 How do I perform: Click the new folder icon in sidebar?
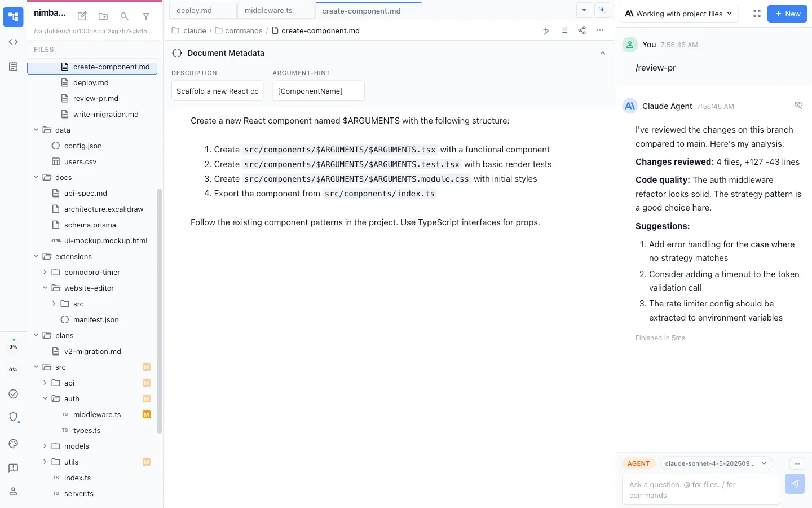coord(103,16)
